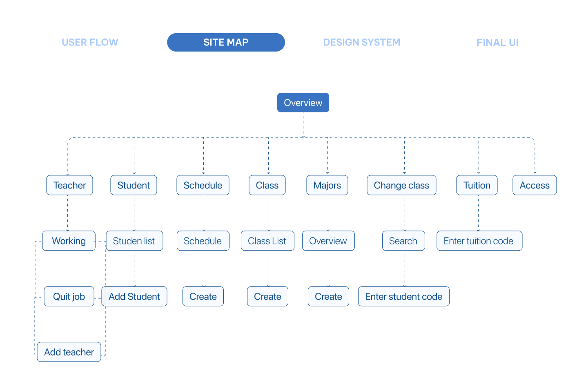
Task: Click the Change class node
Action: [401, 185]
